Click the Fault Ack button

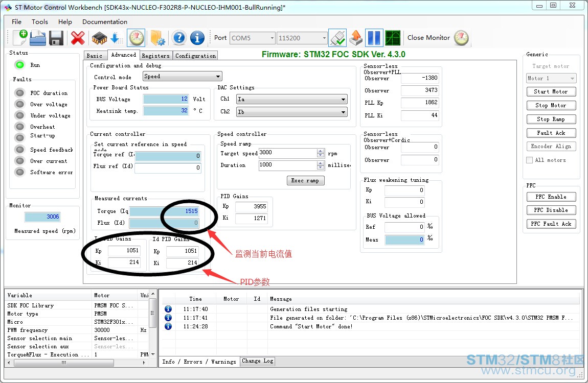[551, 133]
